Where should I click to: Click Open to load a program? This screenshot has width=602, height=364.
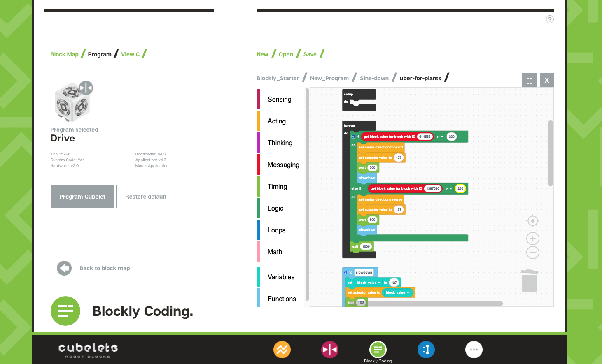286,54
